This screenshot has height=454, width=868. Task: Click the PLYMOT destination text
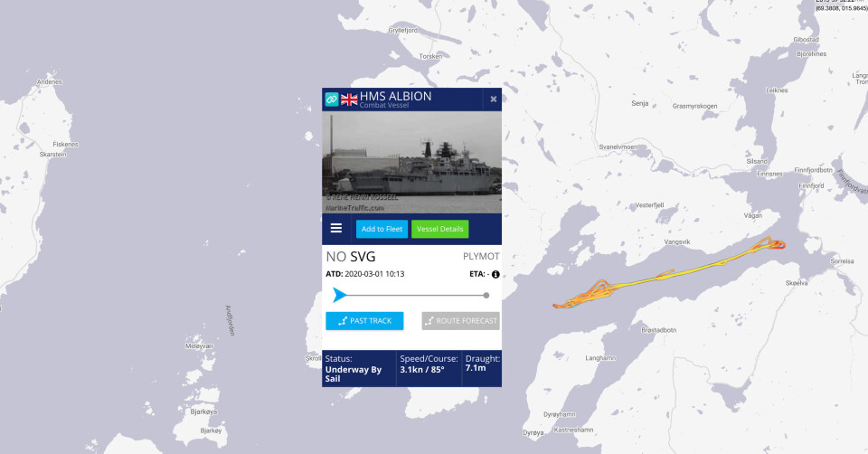[x=481, y=256]
